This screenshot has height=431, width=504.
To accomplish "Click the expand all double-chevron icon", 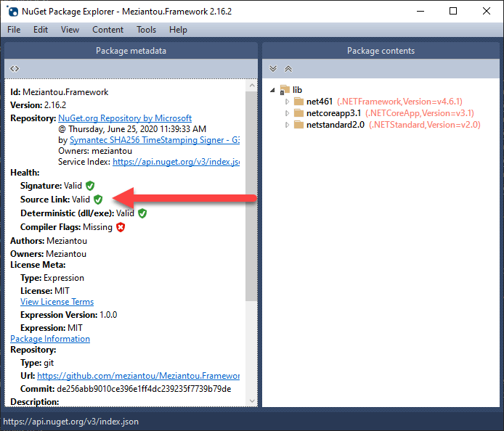I will tap(273, 69).
